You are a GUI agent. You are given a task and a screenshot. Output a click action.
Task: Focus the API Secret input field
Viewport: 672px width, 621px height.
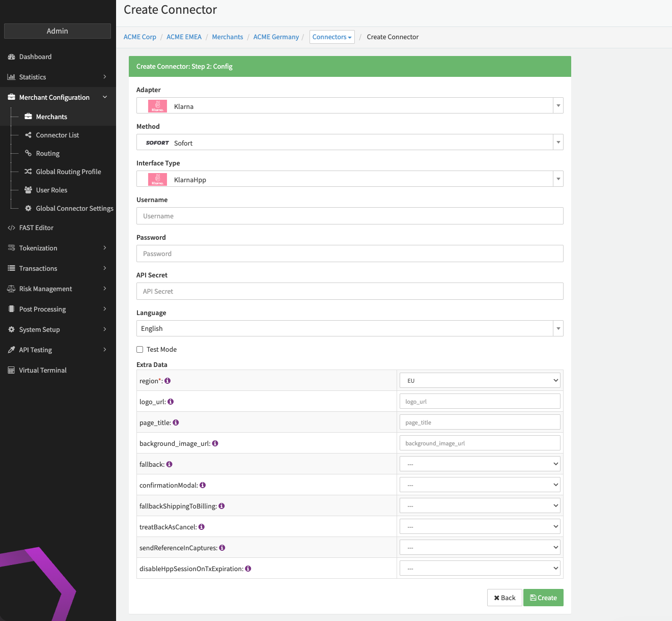tap(350, 291)
